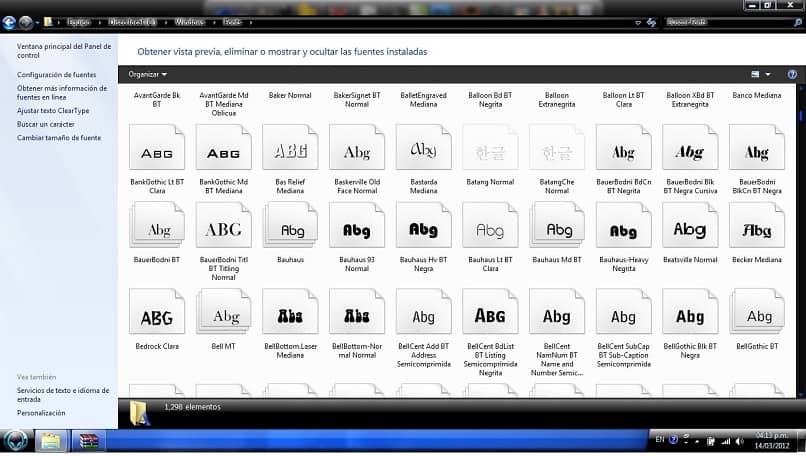The width and height of the screenshot is (806, 456).
Task: Click the EN language indicator in tray
Action: [x=660, y=440]
